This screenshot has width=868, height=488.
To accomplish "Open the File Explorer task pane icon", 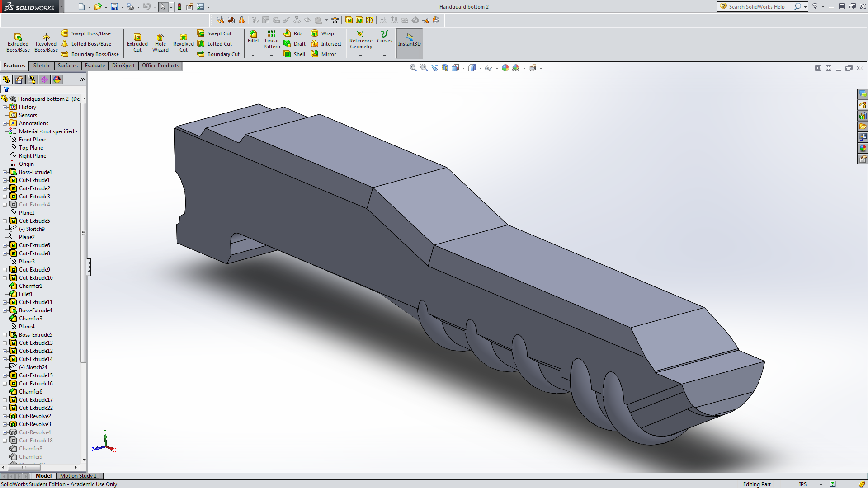I will [863, 127].
